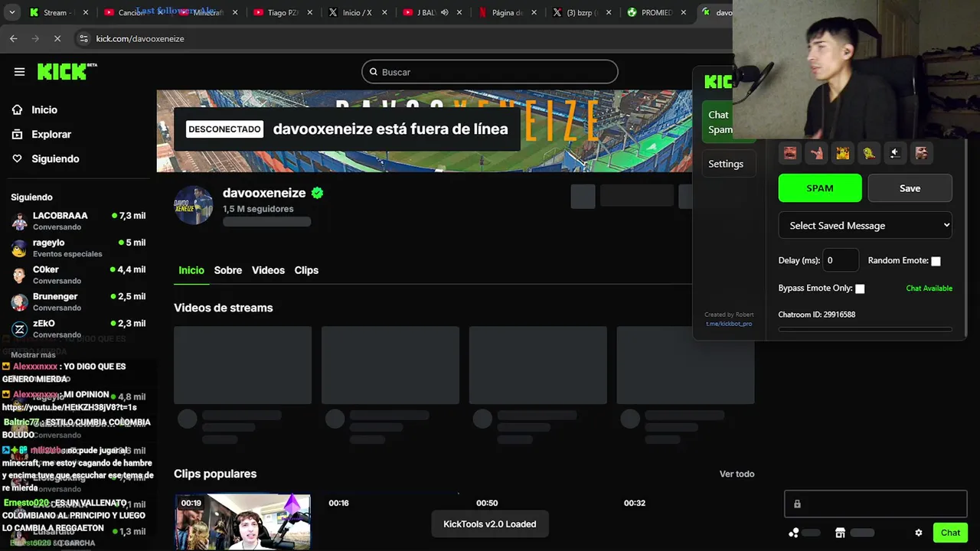This screenshot has height=551, width=980.
Task: Click the Buscar search box
Action: (490, 72)
